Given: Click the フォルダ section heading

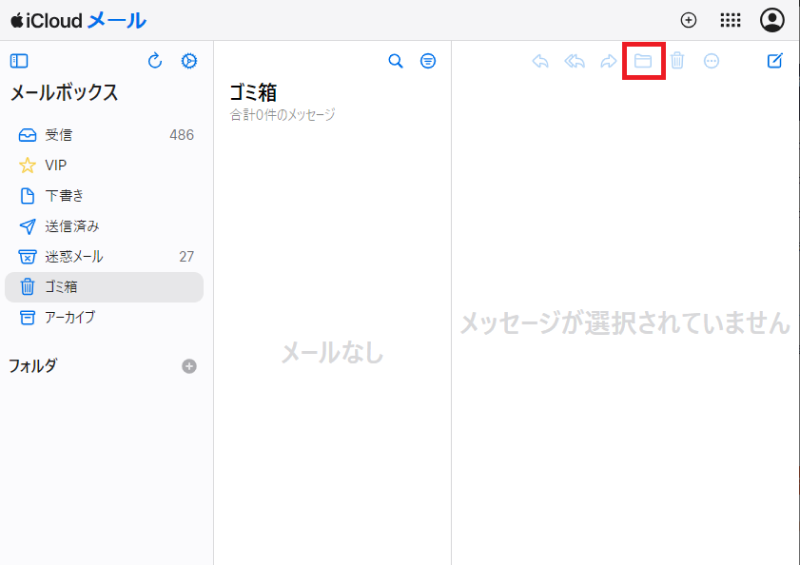Looking at the screenshot, I should pyautogui.click(x=33, y=366).
